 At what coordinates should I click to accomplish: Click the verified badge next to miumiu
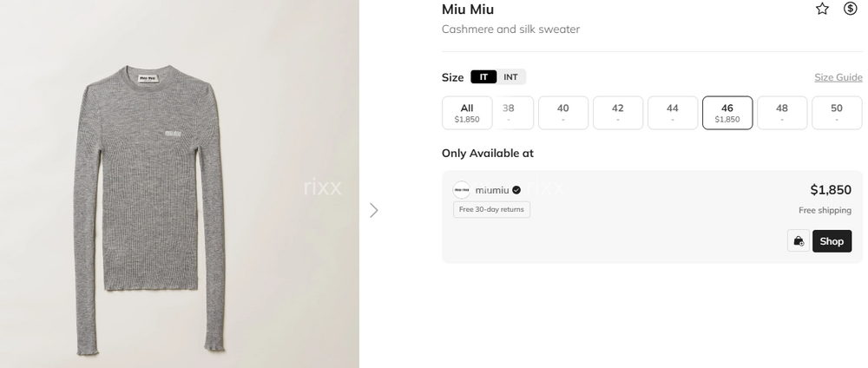coord(516,190)
